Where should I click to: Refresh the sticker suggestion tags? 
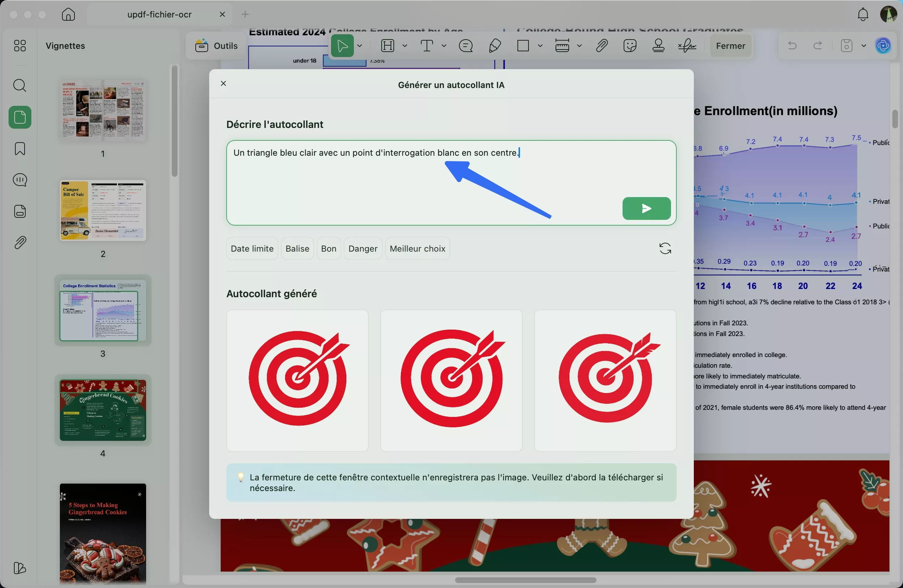665,248
